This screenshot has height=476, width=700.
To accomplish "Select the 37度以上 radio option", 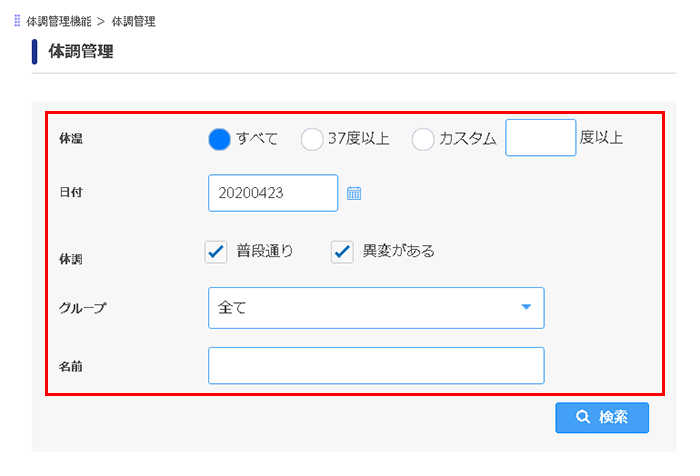I will [x=312, y=139].
